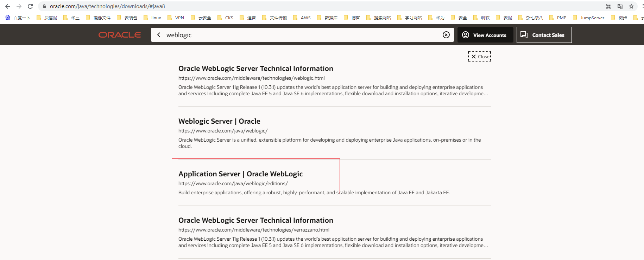Click the back chevron in the search box
The image size is (644, 260).
pyautogui.click(x=159, y=35)
